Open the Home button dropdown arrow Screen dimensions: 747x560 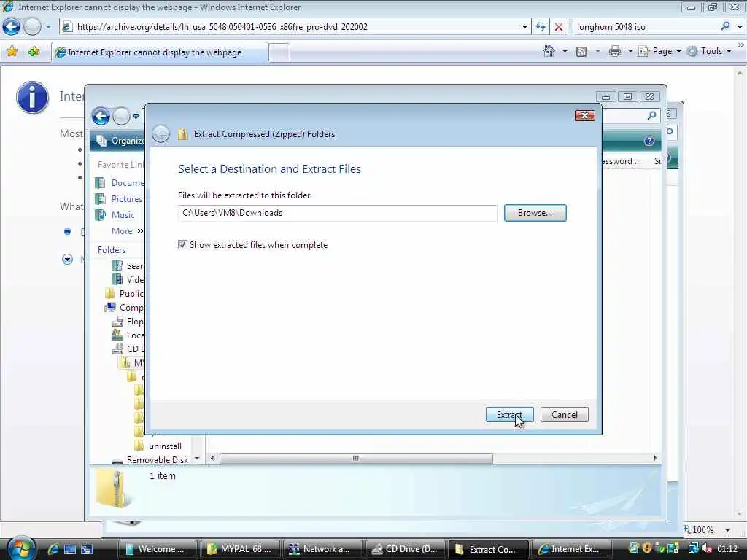click(x=565, y=51)
